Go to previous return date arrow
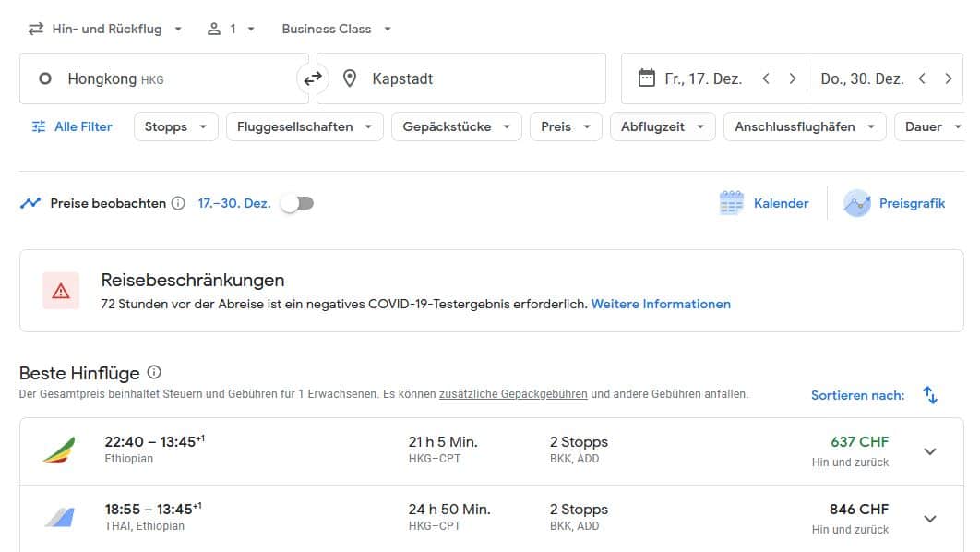Screen dimensions: 980x552 (x=922, y=79)
